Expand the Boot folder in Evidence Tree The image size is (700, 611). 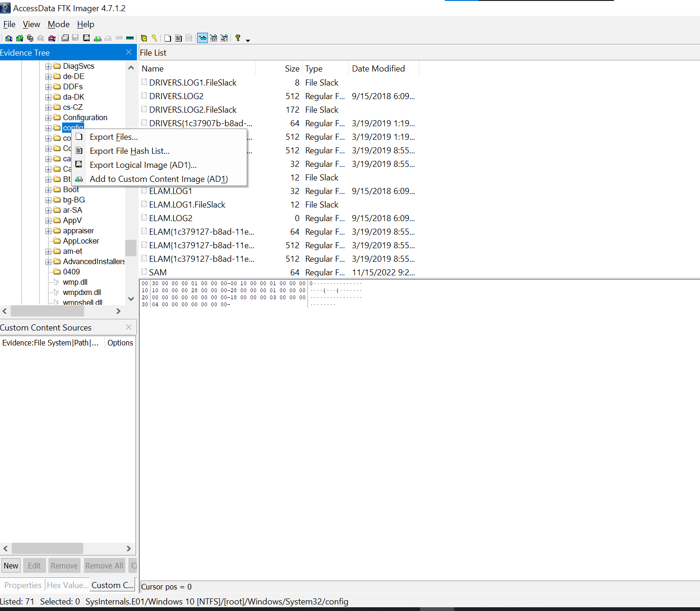tap(48, 190)
